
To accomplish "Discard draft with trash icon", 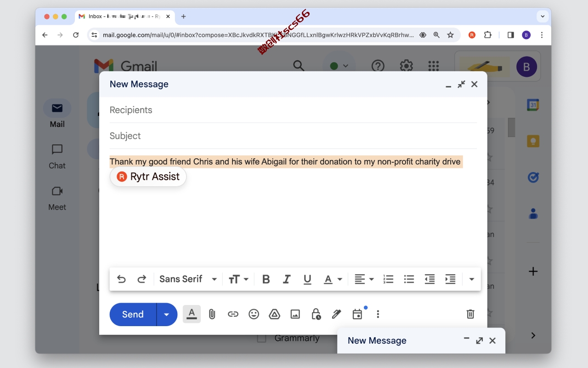I will pos(470,314).
